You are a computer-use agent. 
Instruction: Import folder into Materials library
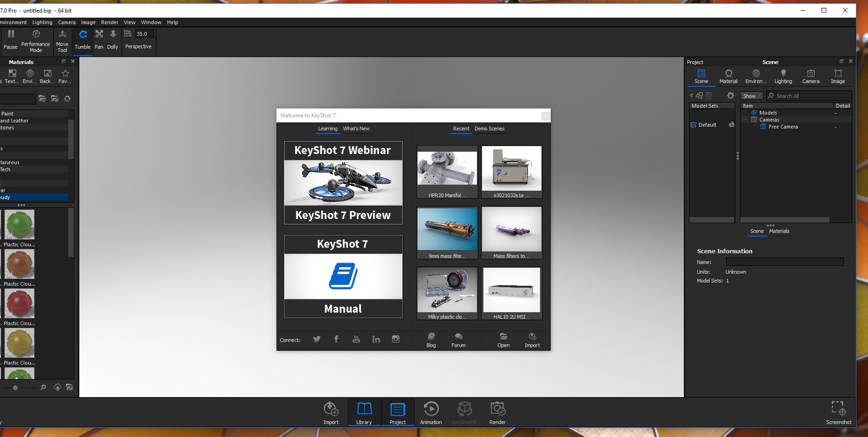tap(55, 99)
